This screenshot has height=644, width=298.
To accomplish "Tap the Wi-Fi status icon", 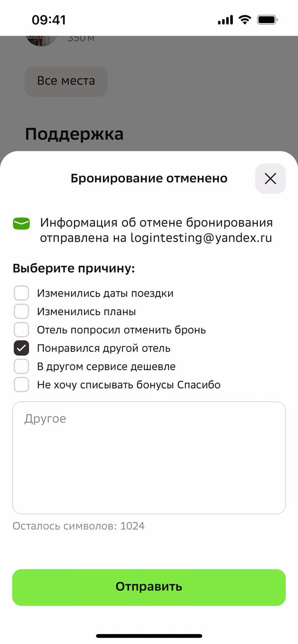I will [x=244, y=20].
